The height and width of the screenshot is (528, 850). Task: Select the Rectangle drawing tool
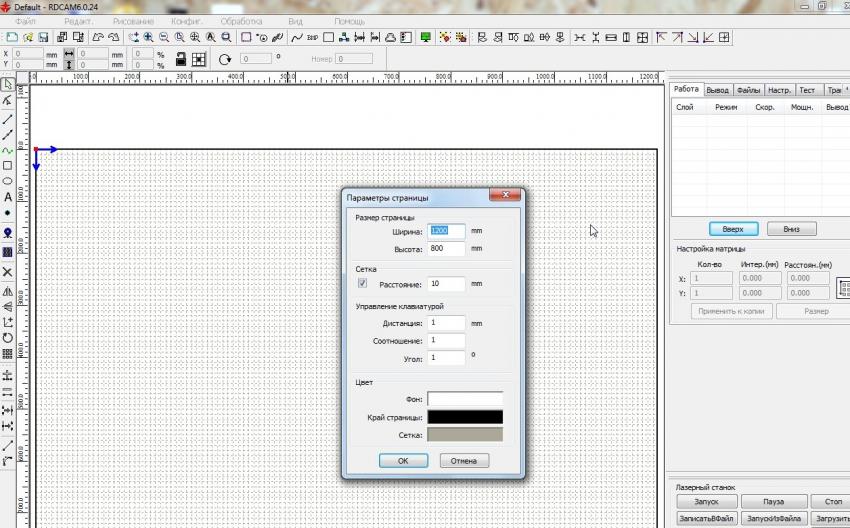click(8, 166)
